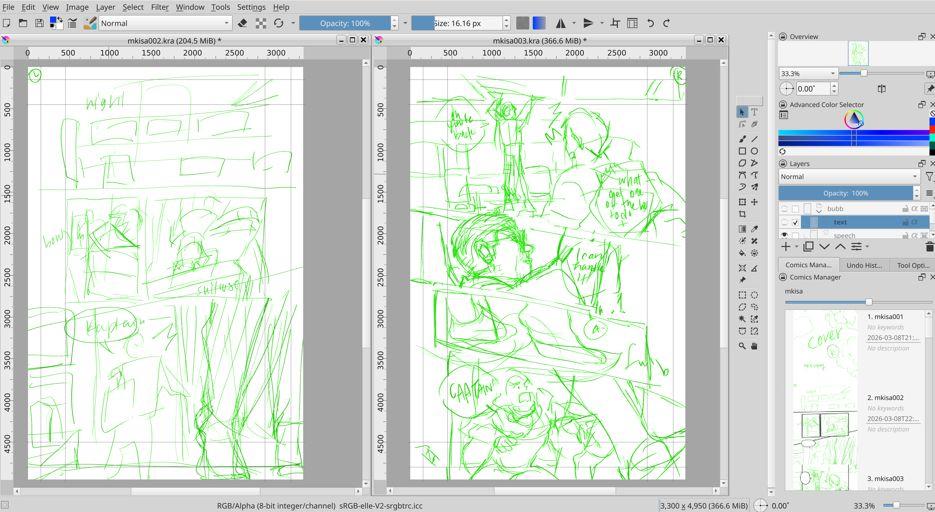Click horizontal mirror tool icon

point(560,23)
